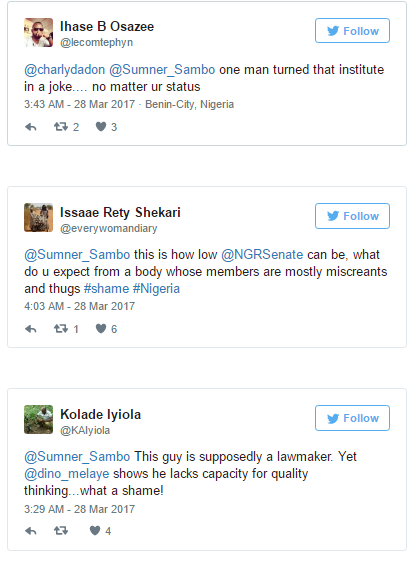
Task: Open the @charlydadon mention link
Action: 65,70
